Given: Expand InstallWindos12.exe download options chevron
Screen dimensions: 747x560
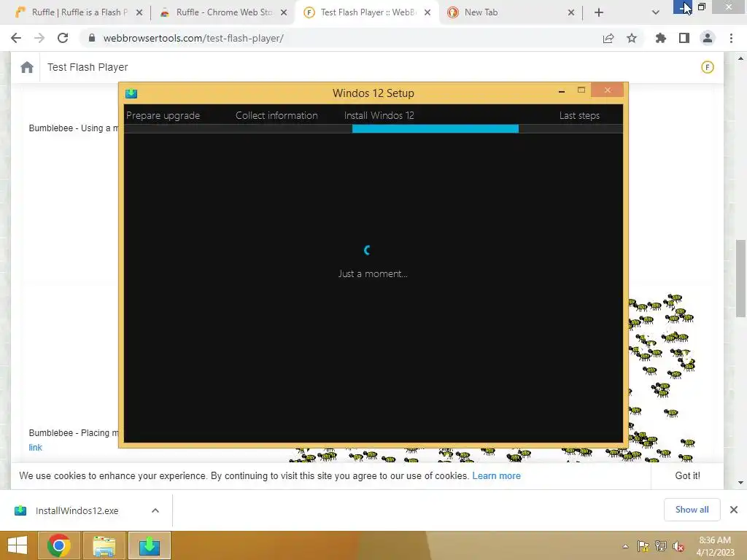Looking at the screenshot, I should pyautogui.click(x=155, y=510).
